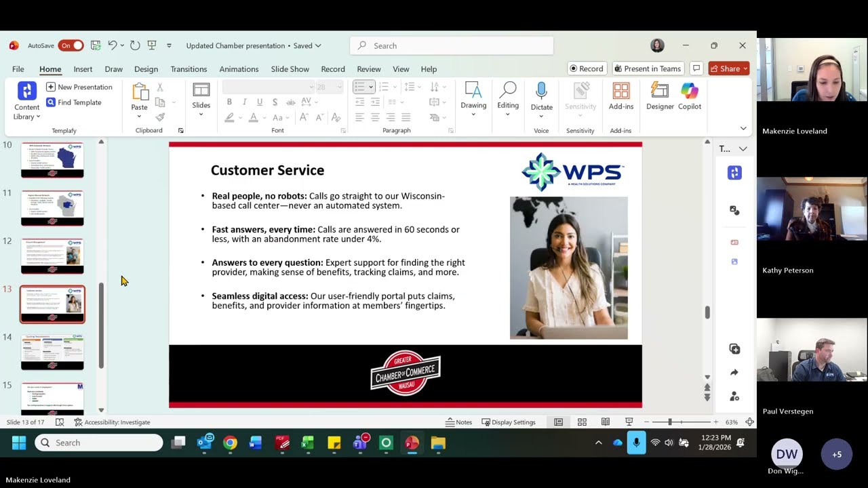Open Copilot from the ribbon
Image resolution: width=868 pixels, height=488 pixels.
pos(690,96)
